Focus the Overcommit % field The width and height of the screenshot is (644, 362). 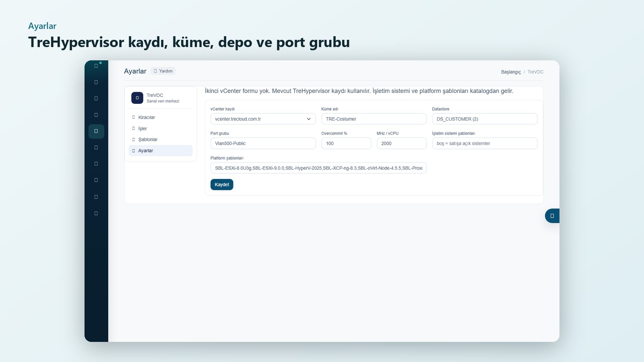tap(346, 144)
